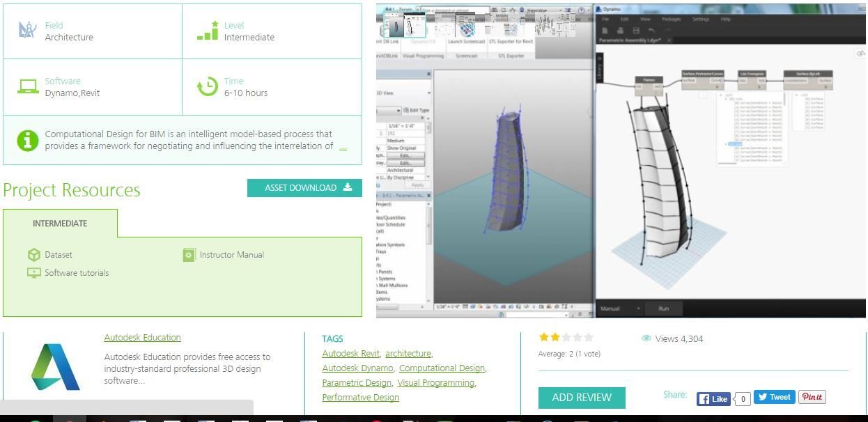Close the Parametric Assembly Dynamo tab
868x422 pixels.
[669, 40]
